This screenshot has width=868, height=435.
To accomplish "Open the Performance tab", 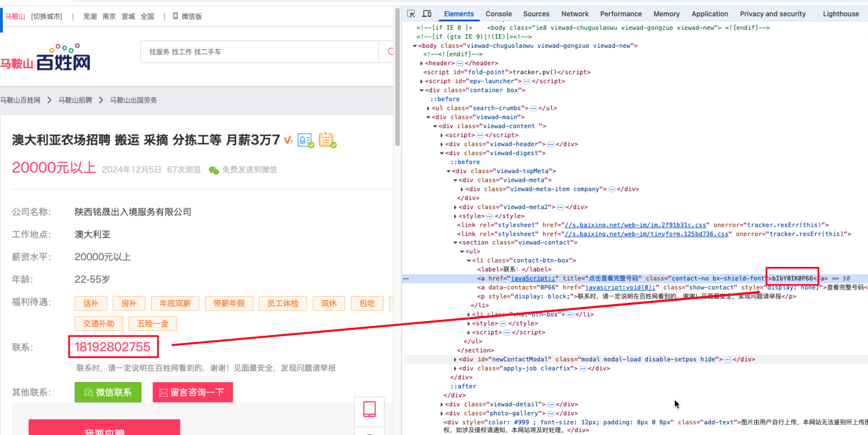I will (621, 14).
